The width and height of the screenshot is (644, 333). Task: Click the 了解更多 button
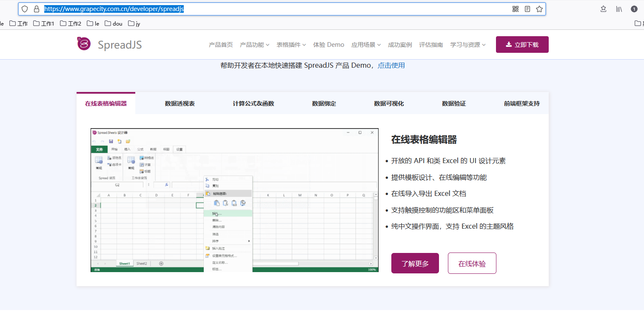click(415, 263)
